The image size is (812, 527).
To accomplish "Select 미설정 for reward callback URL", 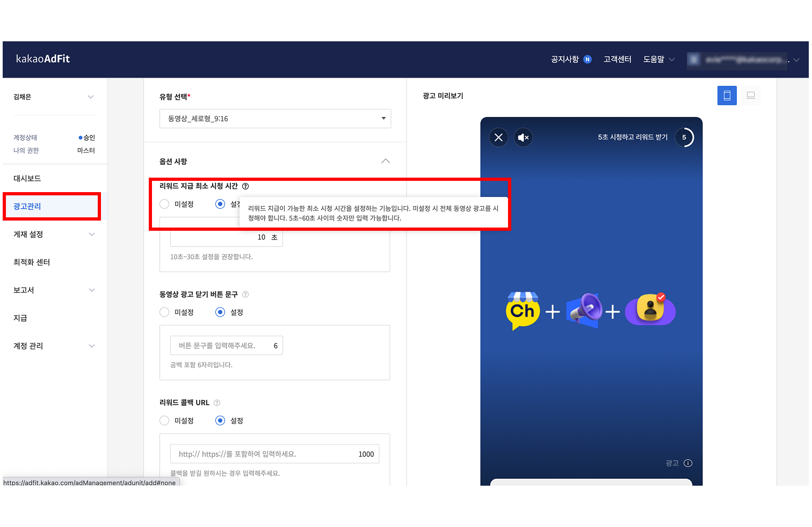I will pyautogui.click(x=164, y=420).
